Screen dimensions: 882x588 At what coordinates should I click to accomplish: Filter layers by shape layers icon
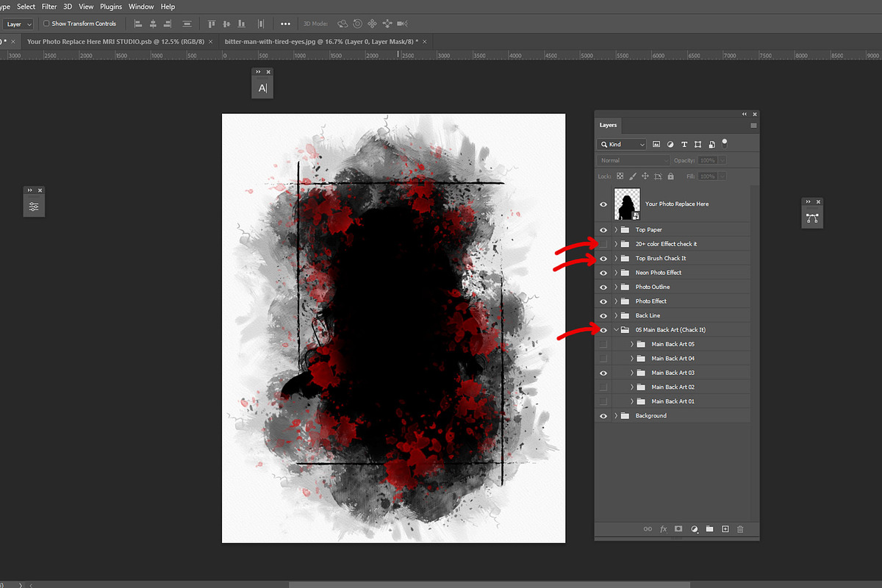pyautogui.click(x=698, y=144)
